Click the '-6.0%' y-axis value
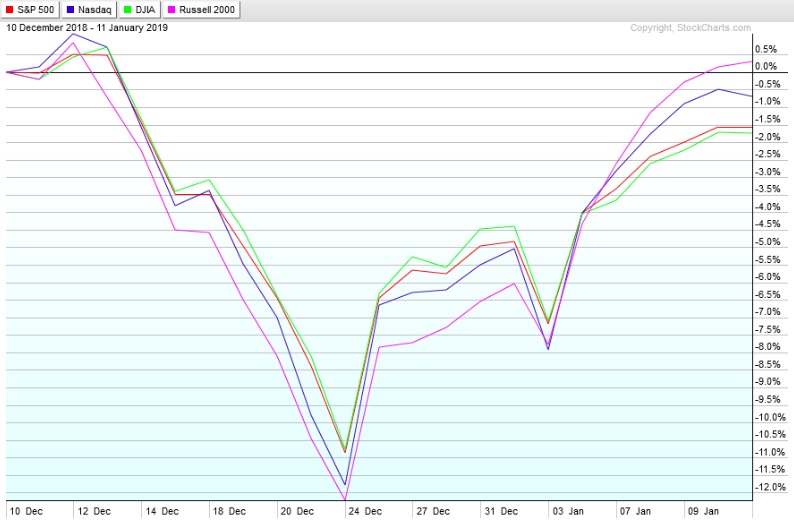Screen dimensions: 794x528 768,276
